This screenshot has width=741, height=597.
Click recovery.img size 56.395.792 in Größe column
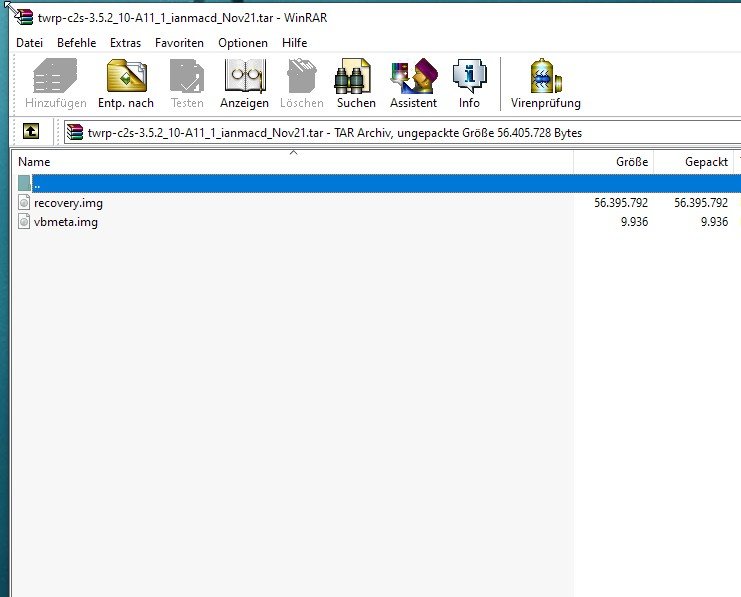tap(621, 203)
